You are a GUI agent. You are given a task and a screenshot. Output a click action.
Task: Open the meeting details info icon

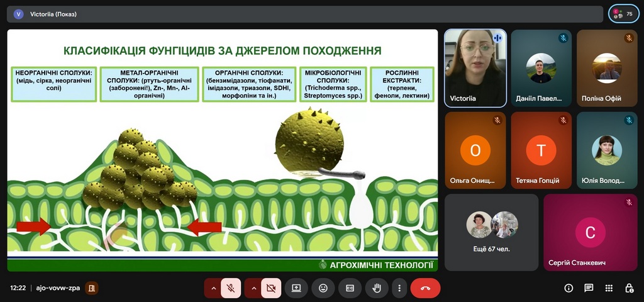pos(569,288)
